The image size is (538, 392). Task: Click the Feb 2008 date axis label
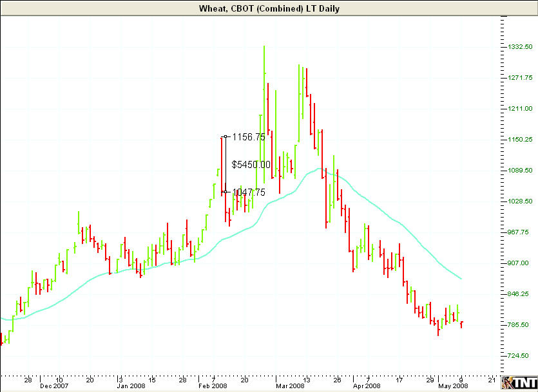pos(213,386)
